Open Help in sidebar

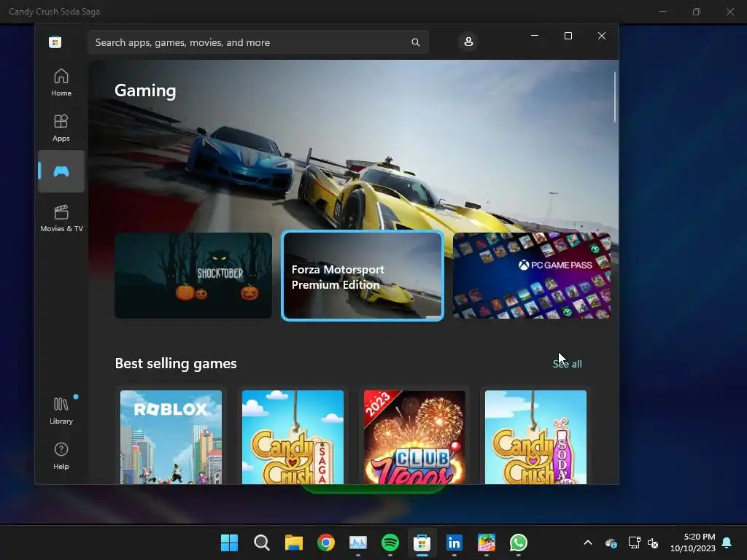[61, 456]
